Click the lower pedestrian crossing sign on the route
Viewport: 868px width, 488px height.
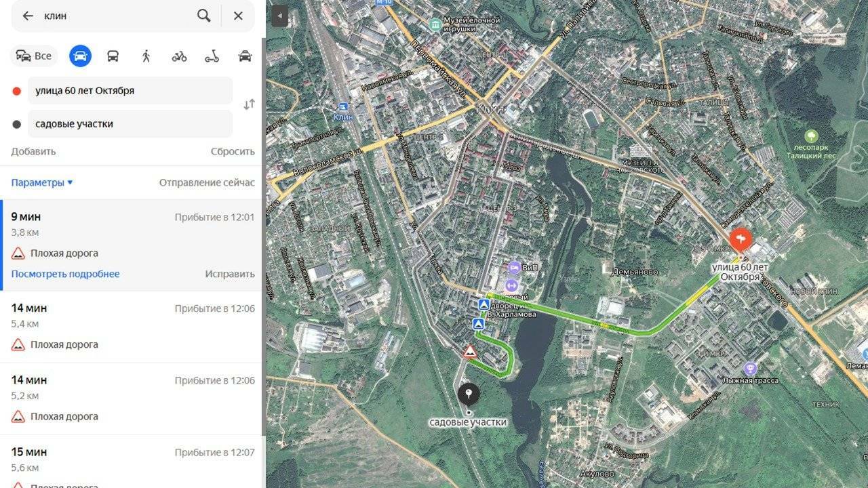479,325
